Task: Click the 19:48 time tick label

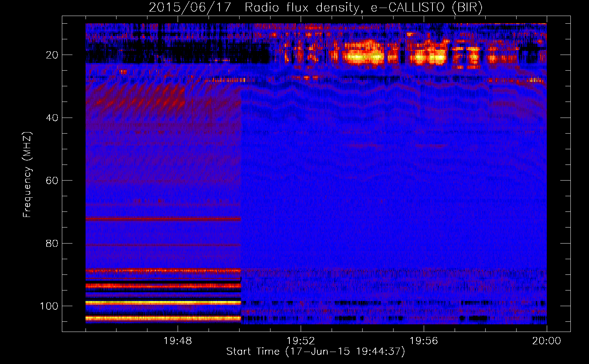Action: coord(178,341)
